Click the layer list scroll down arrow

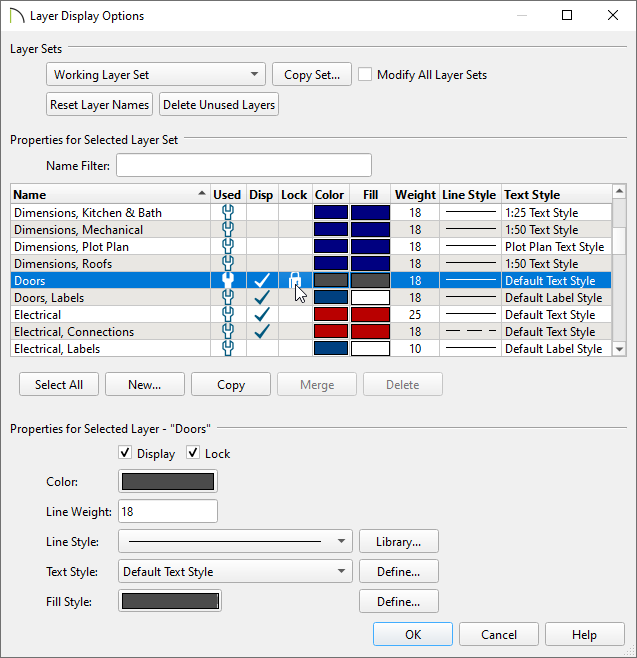(x=619, y=349)
